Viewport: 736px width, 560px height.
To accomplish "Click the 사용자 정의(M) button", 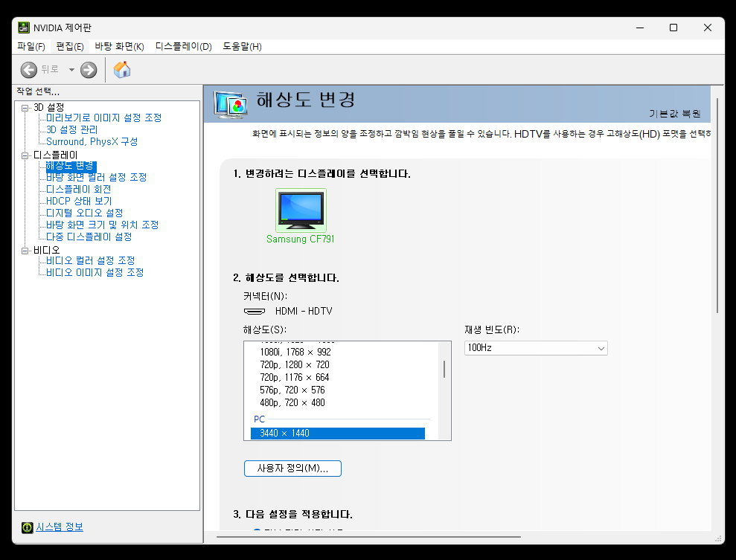I will coord(292,468).
